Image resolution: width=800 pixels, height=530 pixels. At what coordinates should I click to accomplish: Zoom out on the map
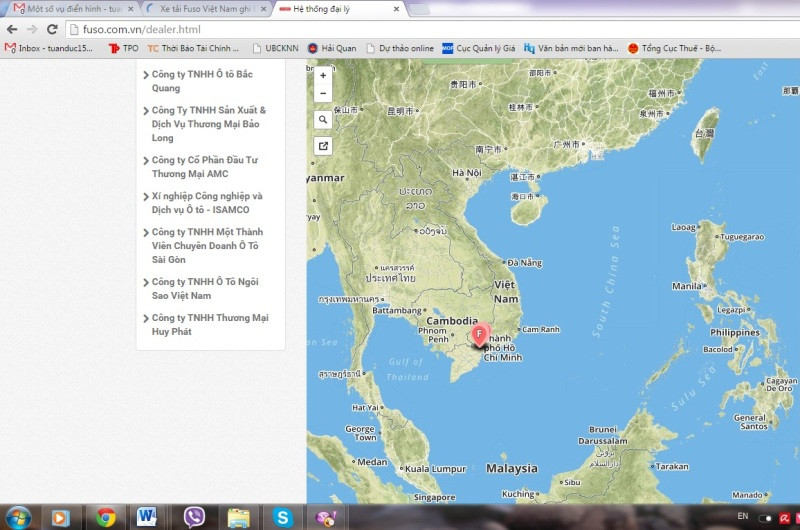pos(323,93)
